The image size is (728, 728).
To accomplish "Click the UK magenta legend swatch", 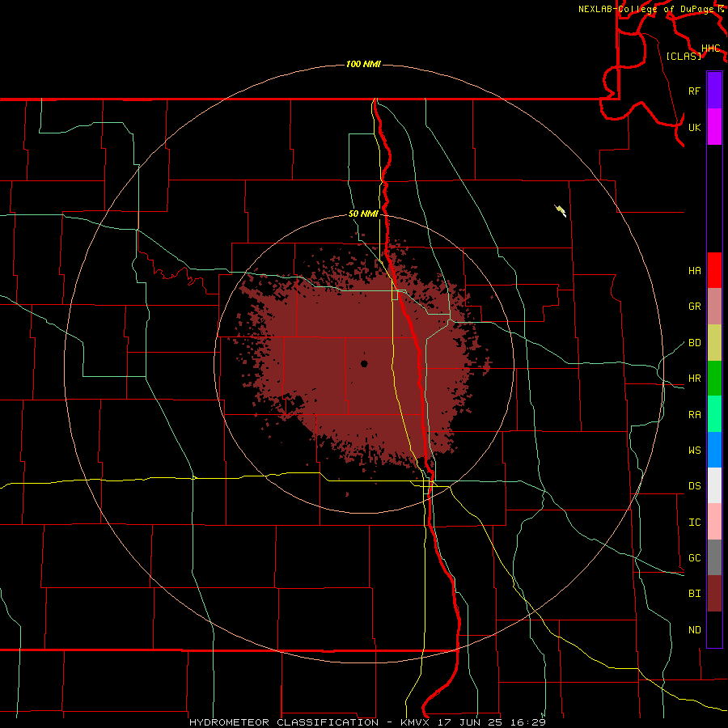I will pyautogui.click(x=714, y=127).
